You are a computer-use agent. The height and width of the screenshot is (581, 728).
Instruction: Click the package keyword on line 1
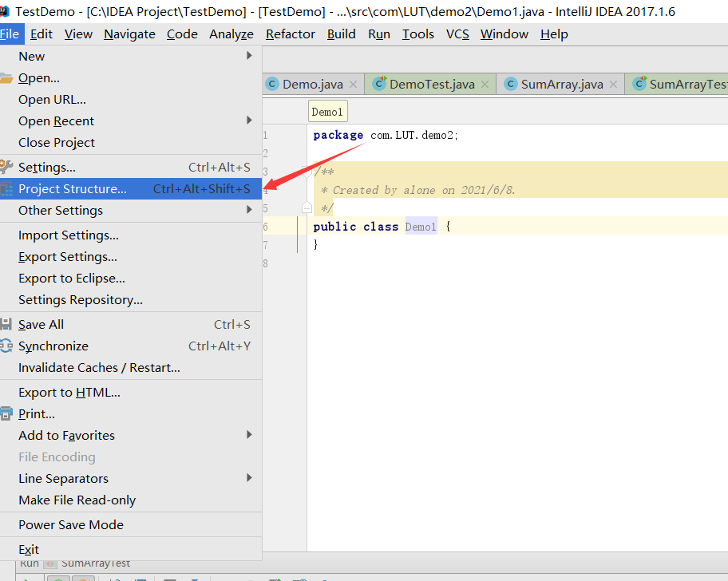(338, 135)
